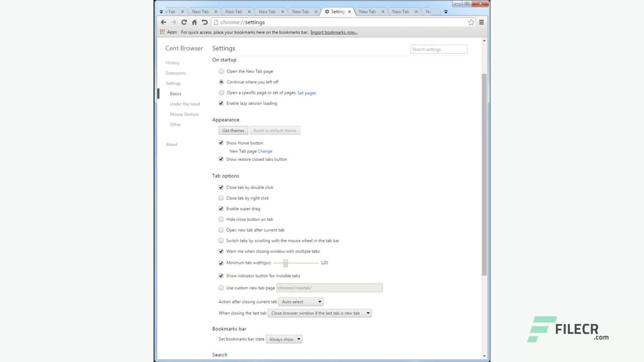Enable Close tab by right click
The height and width of the screenshot is (362, 644).
click(221, 198)
